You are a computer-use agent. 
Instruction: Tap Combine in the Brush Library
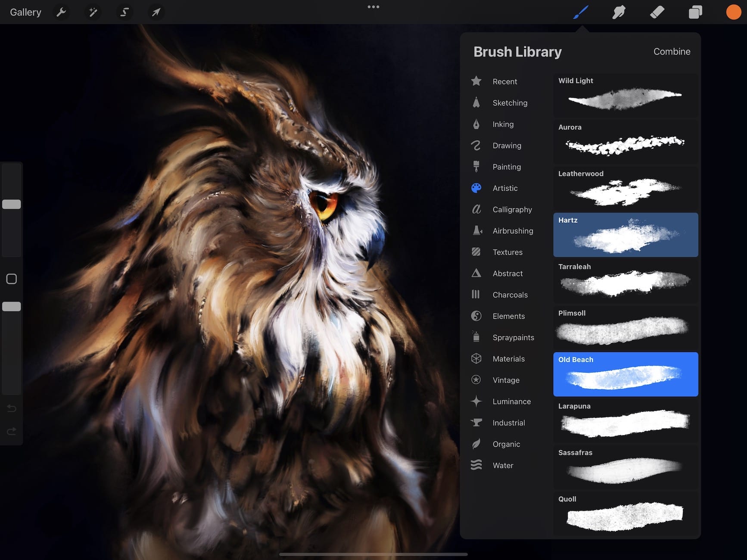point(671,51)
